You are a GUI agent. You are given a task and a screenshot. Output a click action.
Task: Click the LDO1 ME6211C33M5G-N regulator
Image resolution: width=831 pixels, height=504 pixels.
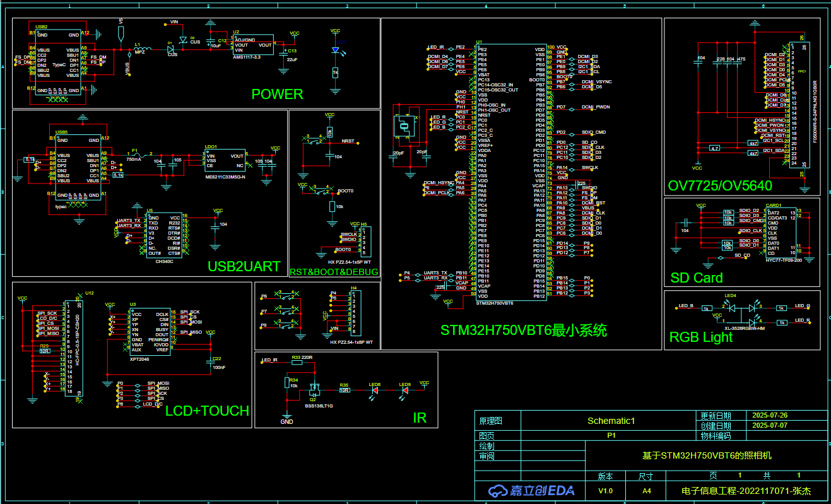tap(225, 160)
